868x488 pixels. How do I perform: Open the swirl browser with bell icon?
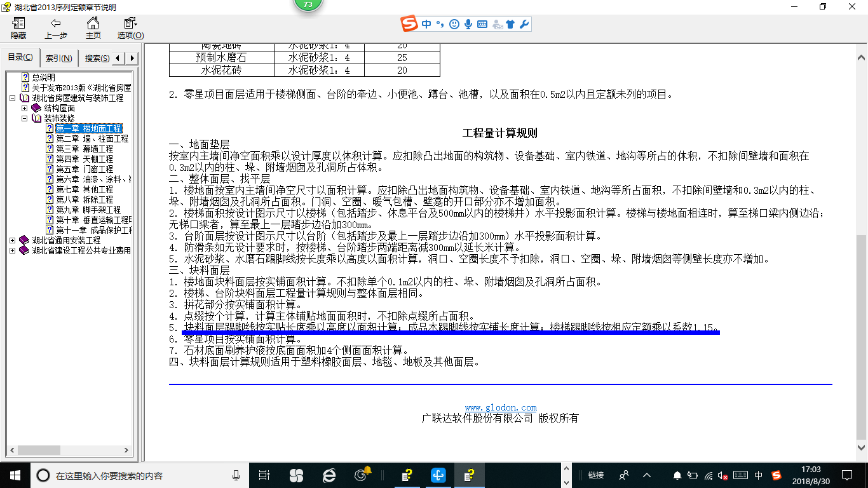point(362,475)
